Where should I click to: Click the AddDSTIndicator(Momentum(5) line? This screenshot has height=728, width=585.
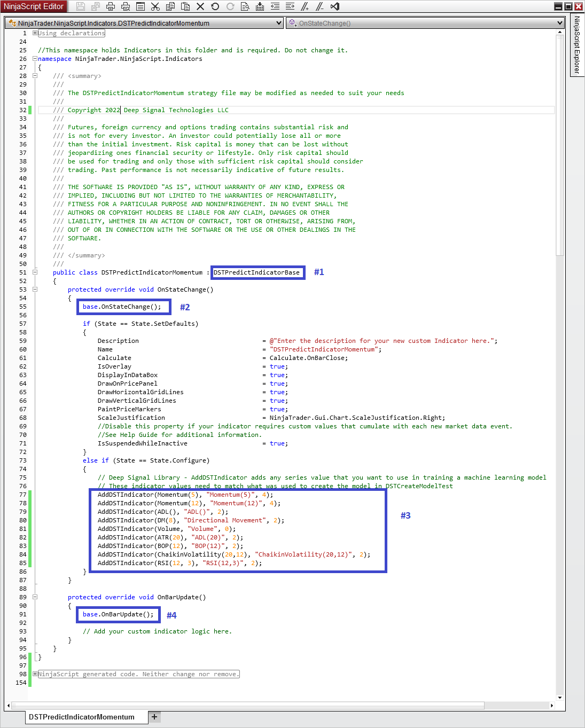click(x=185, y=495)
